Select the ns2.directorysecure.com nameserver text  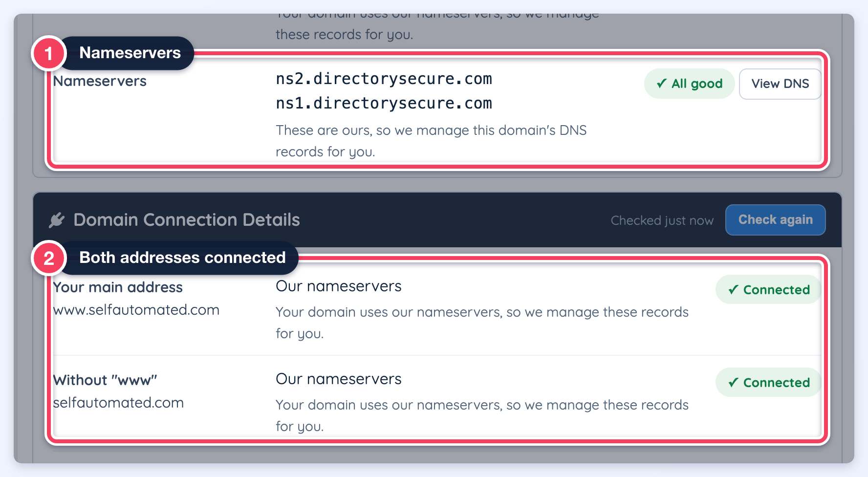coord(384,79)
